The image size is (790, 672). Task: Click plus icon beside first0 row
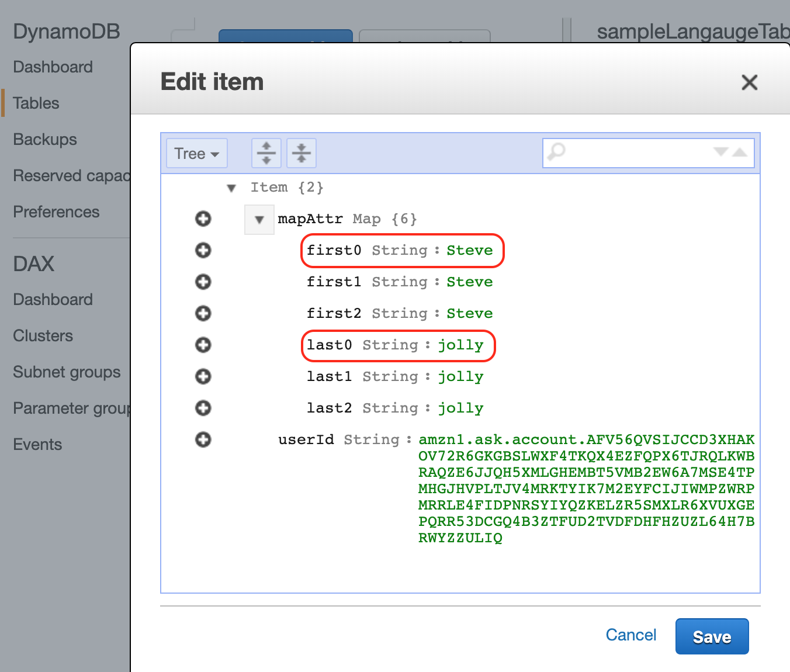203,251
